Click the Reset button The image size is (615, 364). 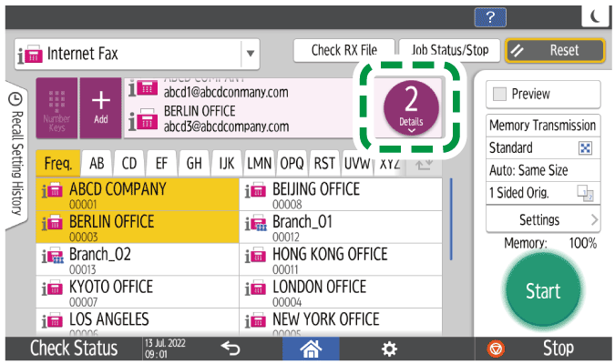[554, 51]
